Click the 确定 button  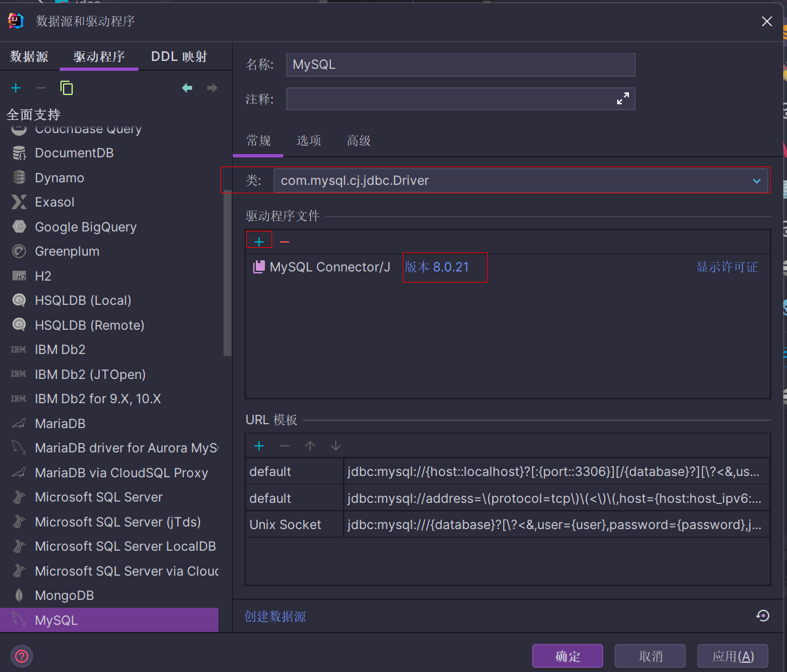point(567,656)
